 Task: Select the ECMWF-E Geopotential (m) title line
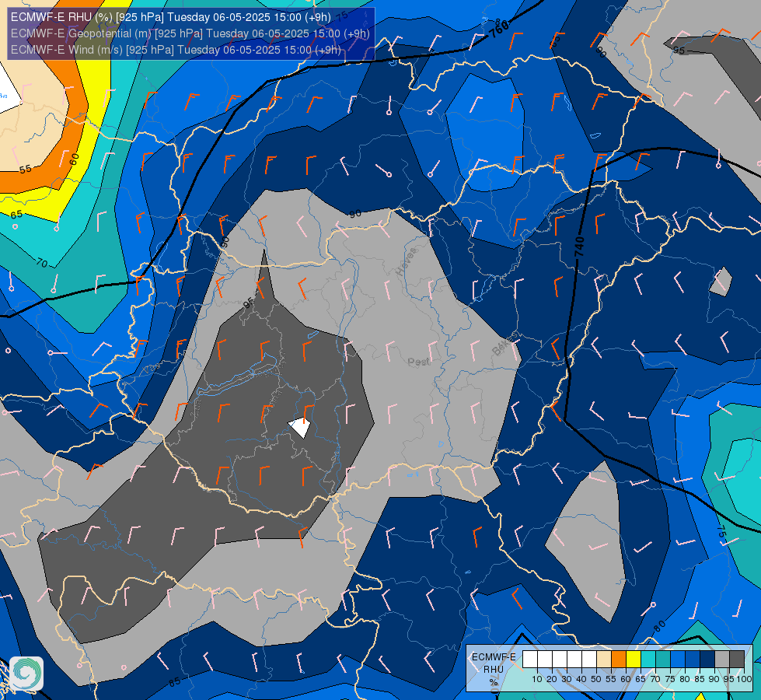(190, 33)
